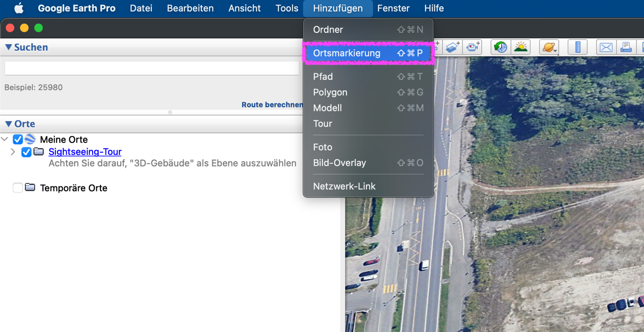Open the Tools menu
This screenshot has width=644, height=332.
pos(287,8)
